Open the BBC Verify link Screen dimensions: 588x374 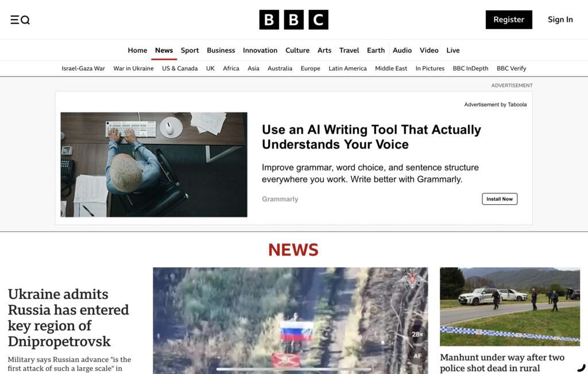512,69
